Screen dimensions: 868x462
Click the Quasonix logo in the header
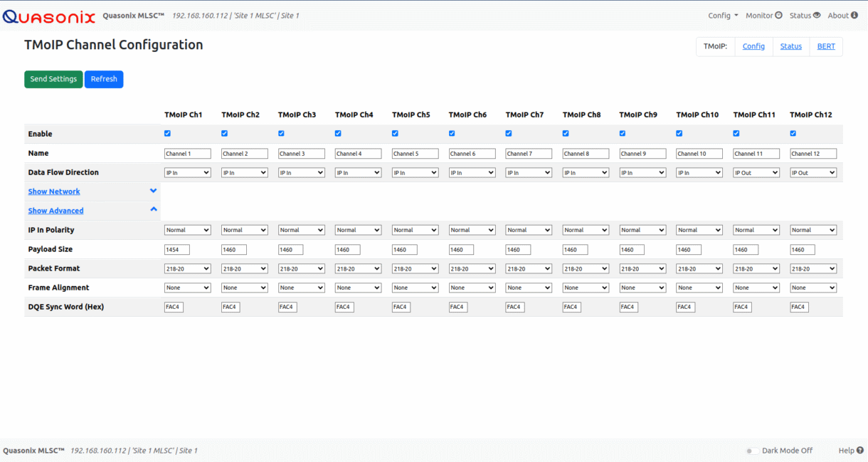[48, 15]
